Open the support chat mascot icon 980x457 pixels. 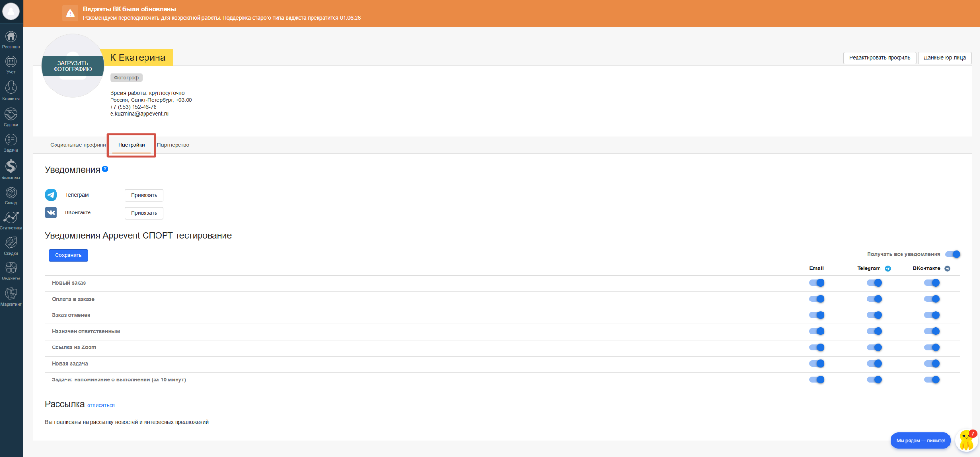click(967, 441)
